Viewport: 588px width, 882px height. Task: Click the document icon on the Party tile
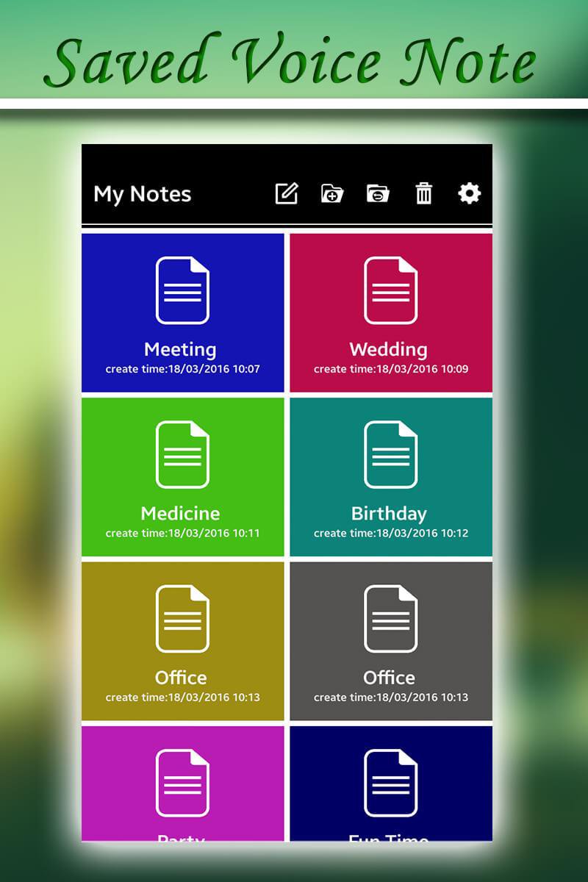182,781
